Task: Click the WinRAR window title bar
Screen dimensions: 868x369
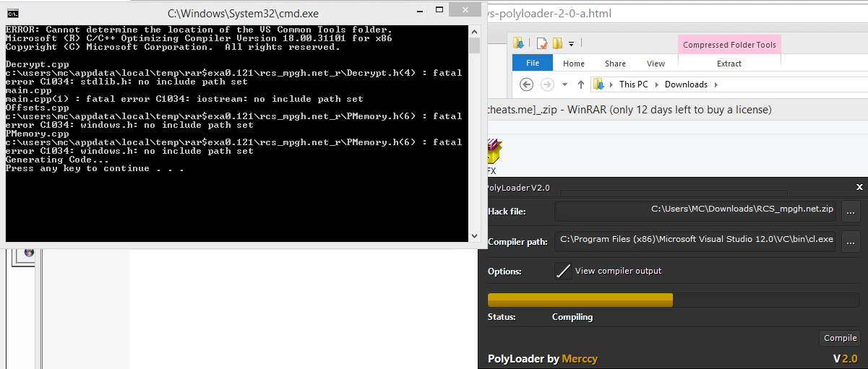Action: tap(676, 110)
